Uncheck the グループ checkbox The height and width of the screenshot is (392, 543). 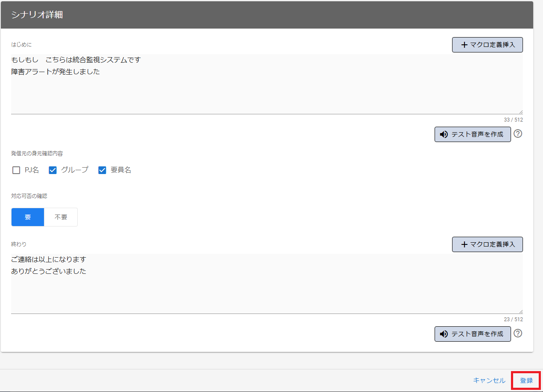click(x=53, y=170)
